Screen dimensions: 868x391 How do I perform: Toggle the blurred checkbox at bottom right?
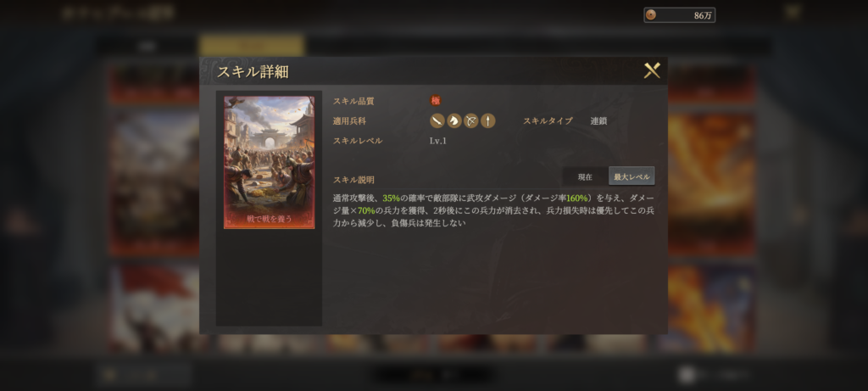pyautogui.click(x=687, y=375)
